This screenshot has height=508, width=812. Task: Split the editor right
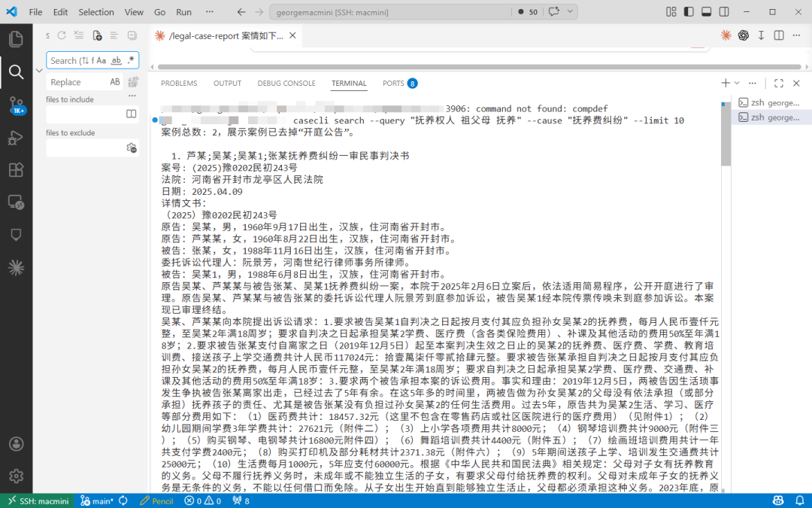(779, 35)
